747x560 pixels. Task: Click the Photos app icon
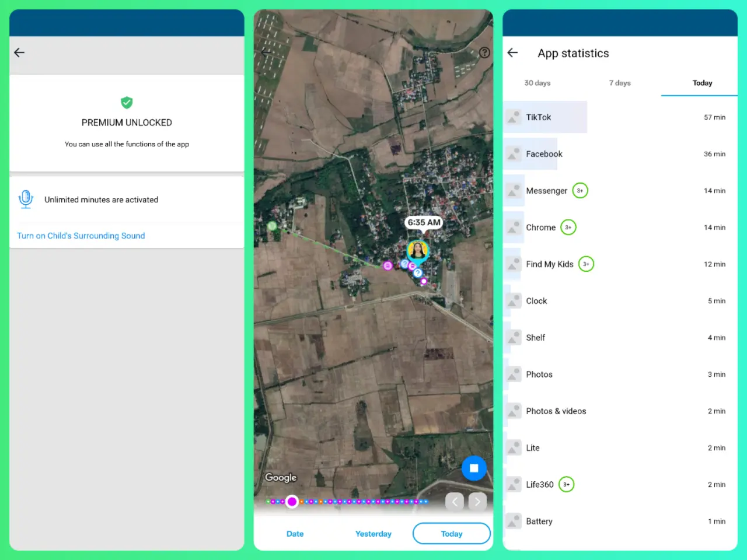(x=514, y=374)
